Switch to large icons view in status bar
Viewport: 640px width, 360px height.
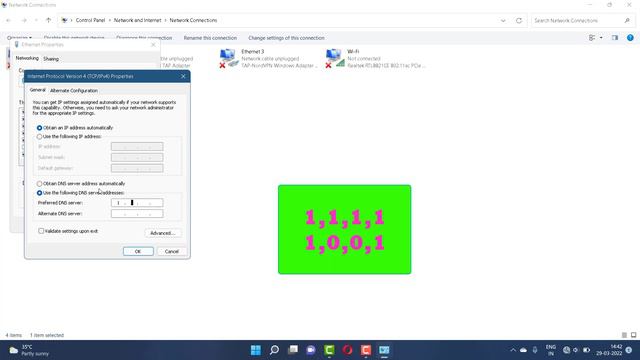(x=633, y=335)
